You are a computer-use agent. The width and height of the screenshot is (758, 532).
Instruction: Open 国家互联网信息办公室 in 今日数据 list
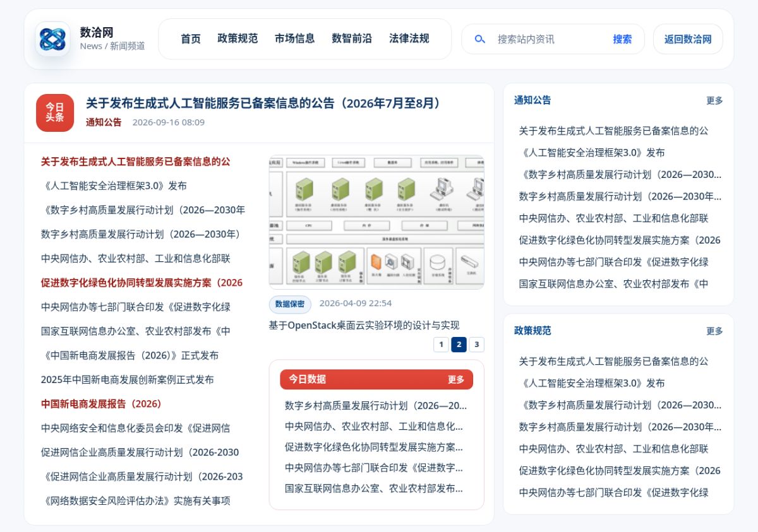pos(374,488)
